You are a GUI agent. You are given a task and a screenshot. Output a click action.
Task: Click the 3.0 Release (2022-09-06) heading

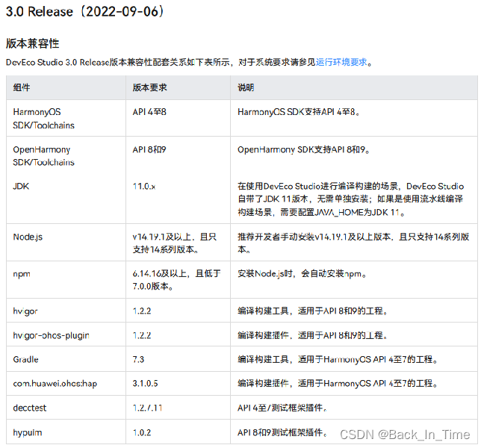click(x=85, y=12)
